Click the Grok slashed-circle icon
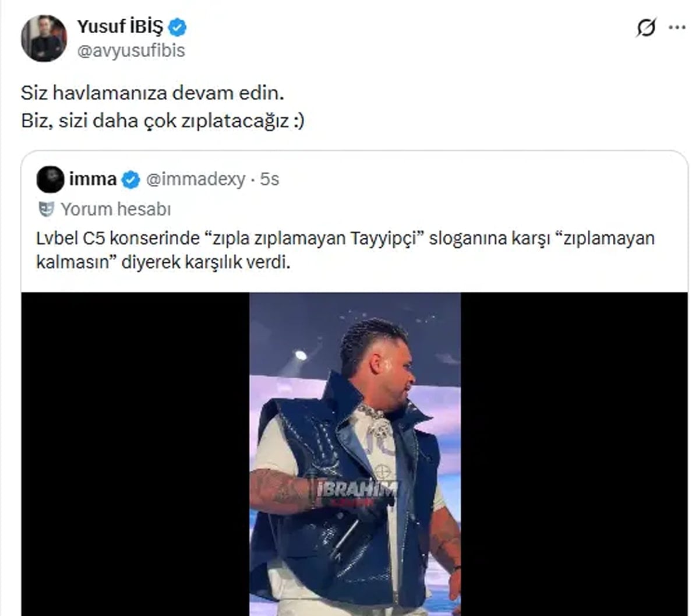Screen dimensions: 699x616 point(645,27)
